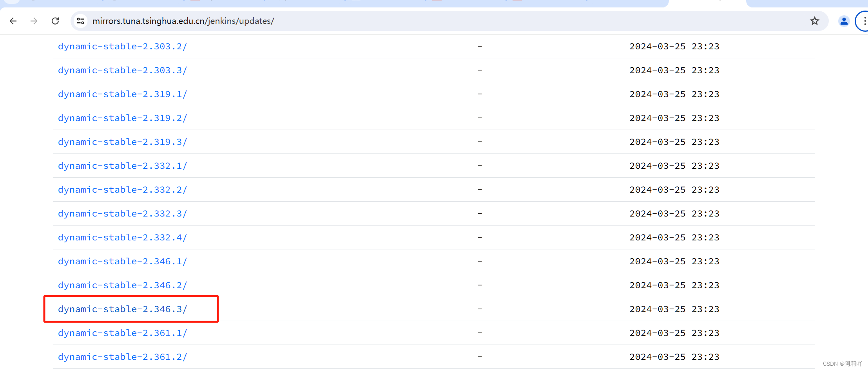
Task: Open dynamic-stable-2.332.2/ folder link
Action: coord(123,190)
